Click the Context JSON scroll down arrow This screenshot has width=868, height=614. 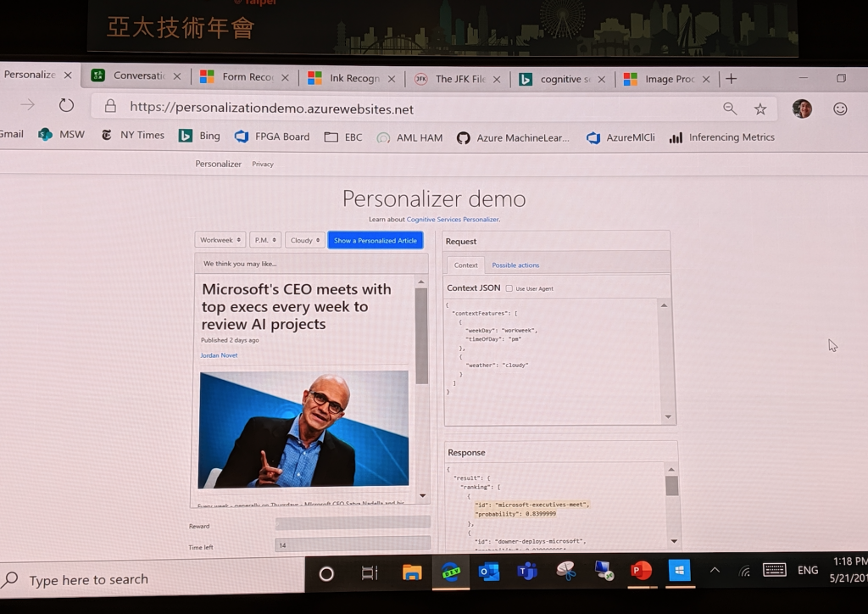tap(668, 417)
